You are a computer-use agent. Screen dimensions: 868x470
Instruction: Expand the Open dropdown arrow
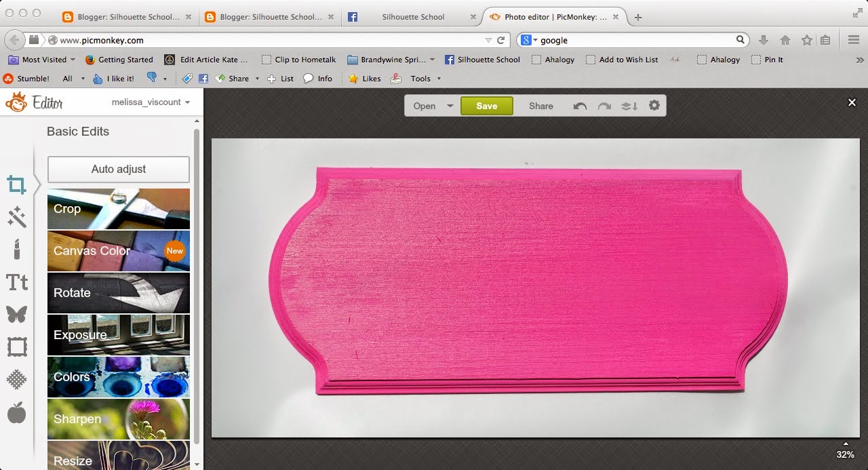(450, 106)
